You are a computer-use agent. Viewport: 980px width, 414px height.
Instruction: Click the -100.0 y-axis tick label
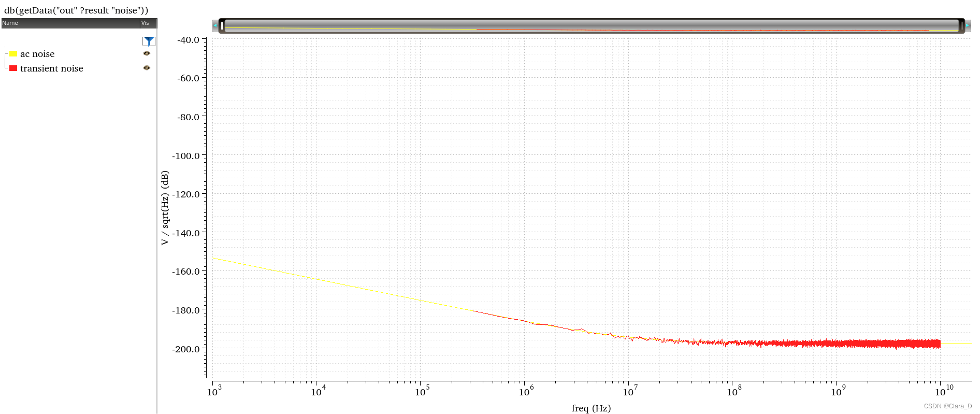click(186, 156)
